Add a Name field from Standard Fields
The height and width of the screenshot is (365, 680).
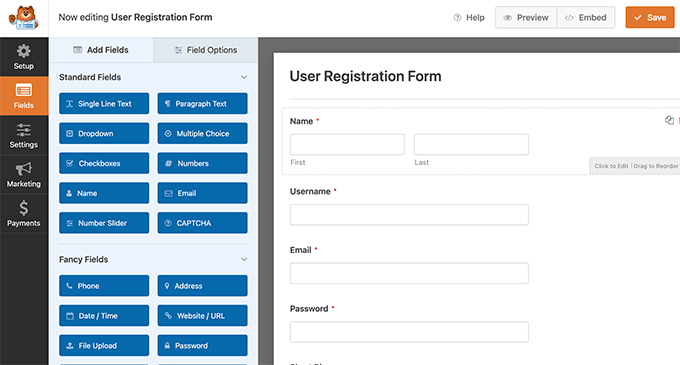coord(104,193)
